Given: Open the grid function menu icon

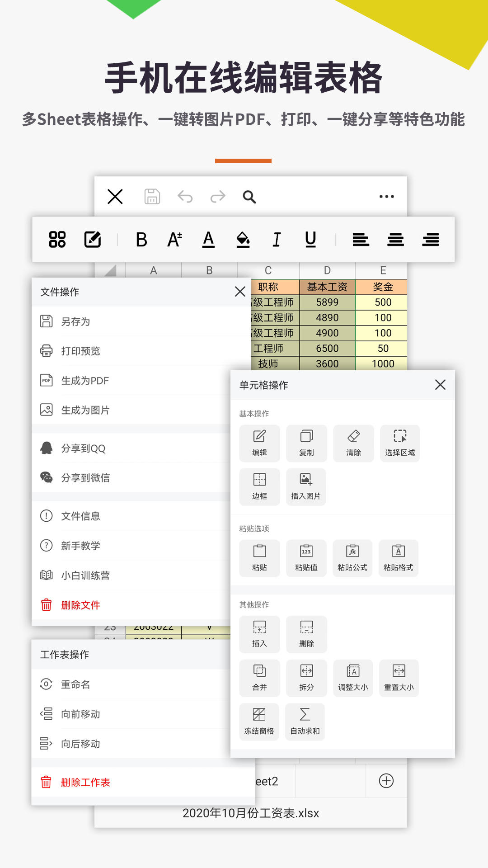Looking at the screenshot, I should point(57,239).
